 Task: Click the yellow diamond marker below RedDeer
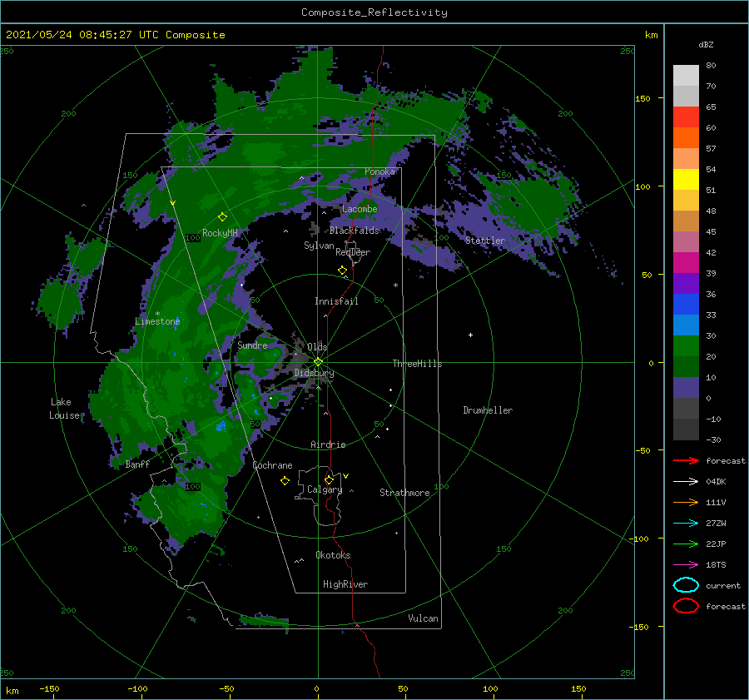(x=342, y=271)
